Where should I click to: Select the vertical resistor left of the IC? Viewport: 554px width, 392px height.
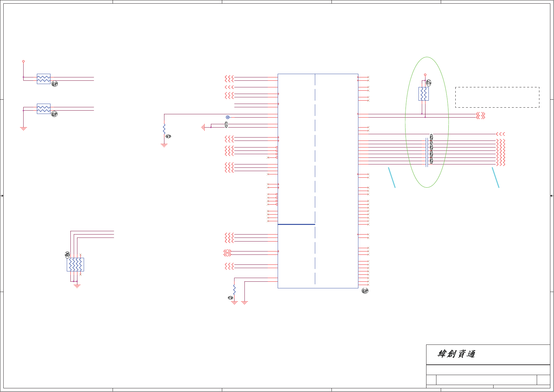click(x=164, y=129)
